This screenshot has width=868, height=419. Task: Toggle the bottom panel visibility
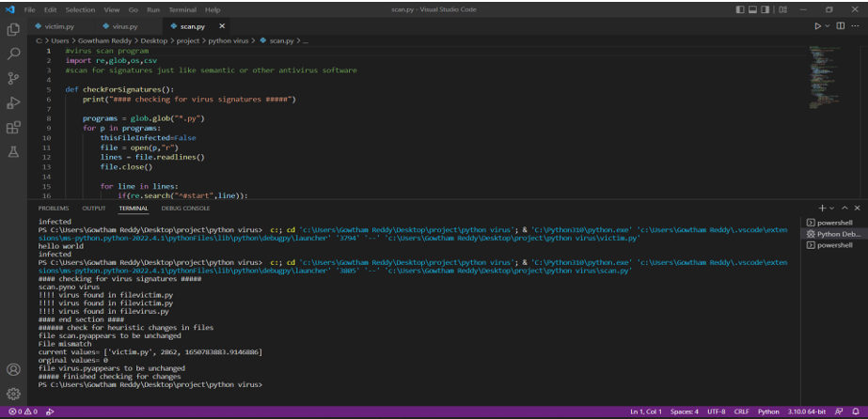click(x=753, y=10)
